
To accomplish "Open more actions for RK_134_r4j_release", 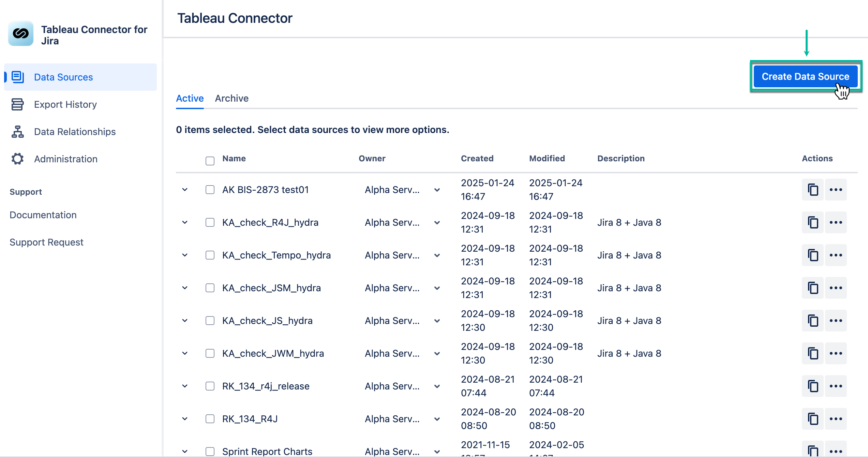I will click(836, 386).
